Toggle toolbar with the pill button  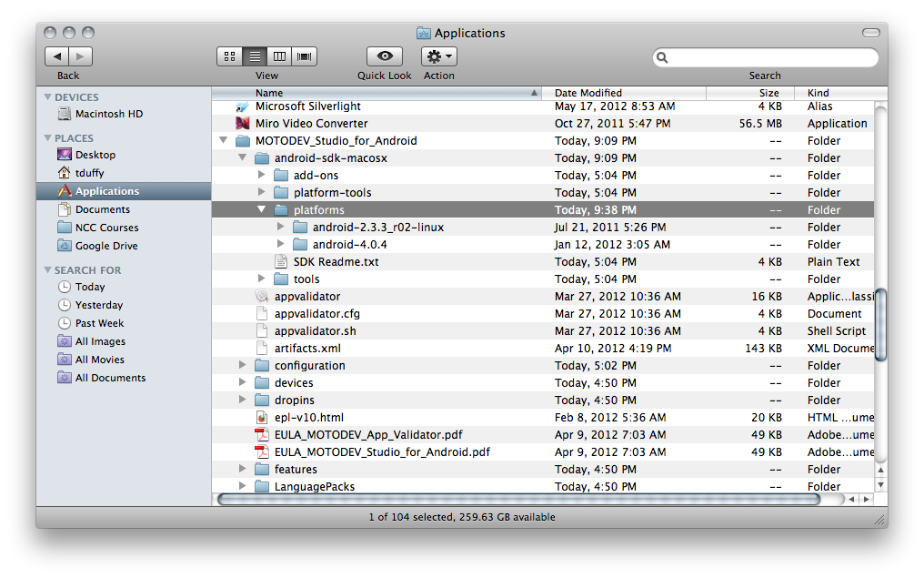(x=871, y=33)
